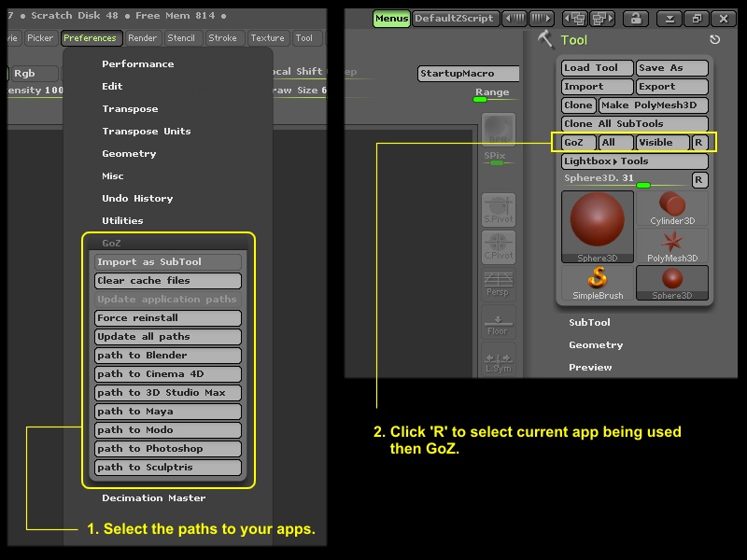This screenshot has height=560, width=747.
Task: Open the Stencil menu
Action: (181, 38)
